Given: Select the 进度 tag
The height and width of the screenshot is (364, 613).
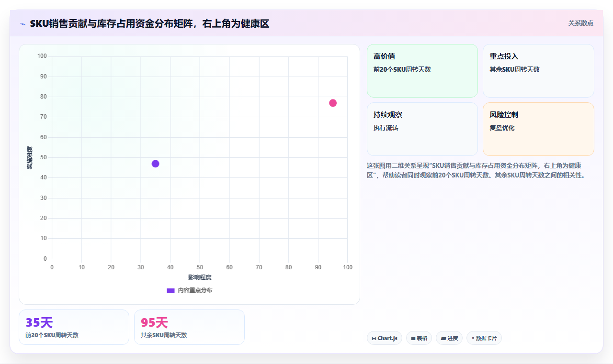Looking at the screenshot, I should [x=449, y=338].
